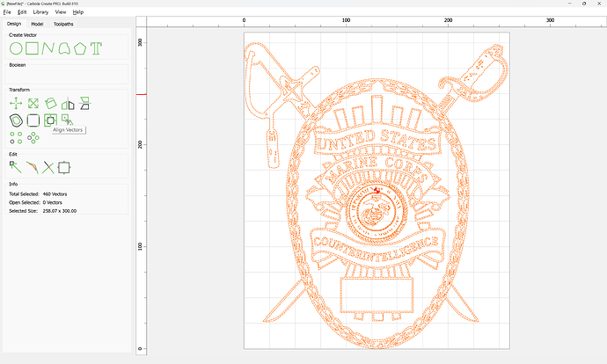The height and width of the screenshot is (364, 607).
Task: Open the Library menu
Action: click(40, 12)
